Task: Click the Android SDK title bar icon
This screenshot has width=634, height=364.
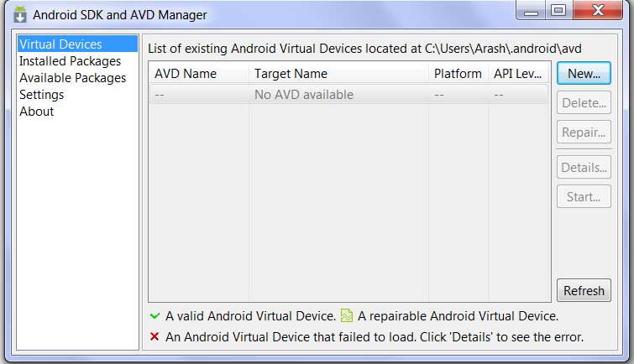Action: tap(20, 14)
